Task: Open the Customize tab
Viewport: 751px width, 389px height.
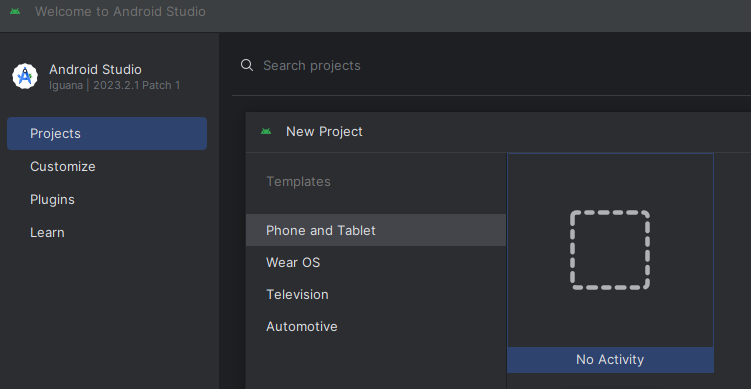Action: 107,167
